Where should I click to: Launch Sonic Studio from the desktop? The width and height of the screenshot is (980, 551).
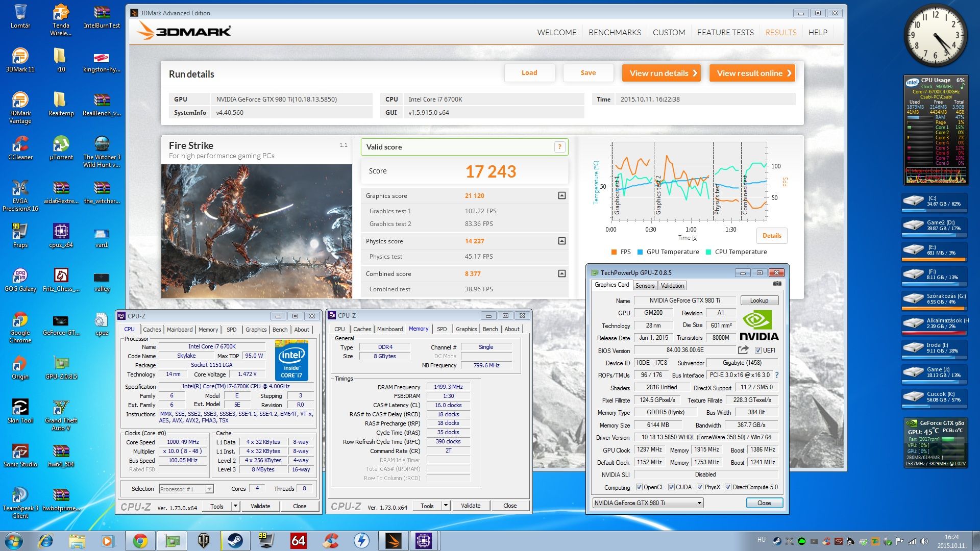[20, 455]
